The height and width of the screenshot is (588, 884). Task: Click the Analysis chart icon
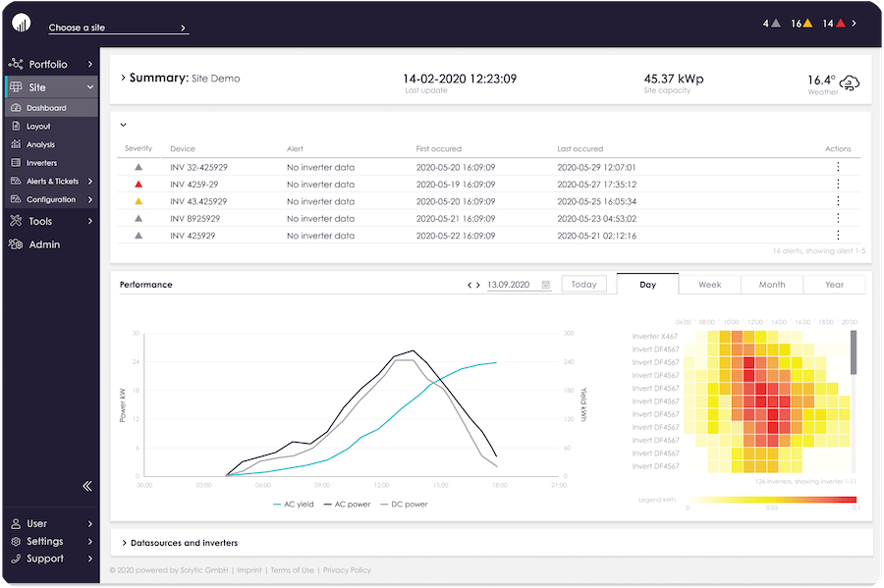16,144
